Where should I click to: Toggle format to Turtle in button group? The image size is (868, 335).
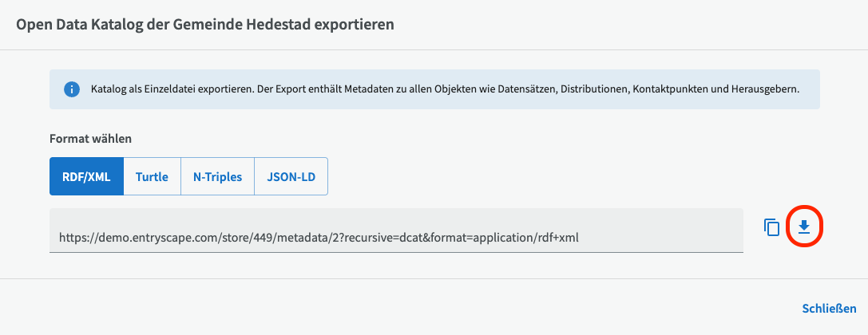[x=152, y=176]
